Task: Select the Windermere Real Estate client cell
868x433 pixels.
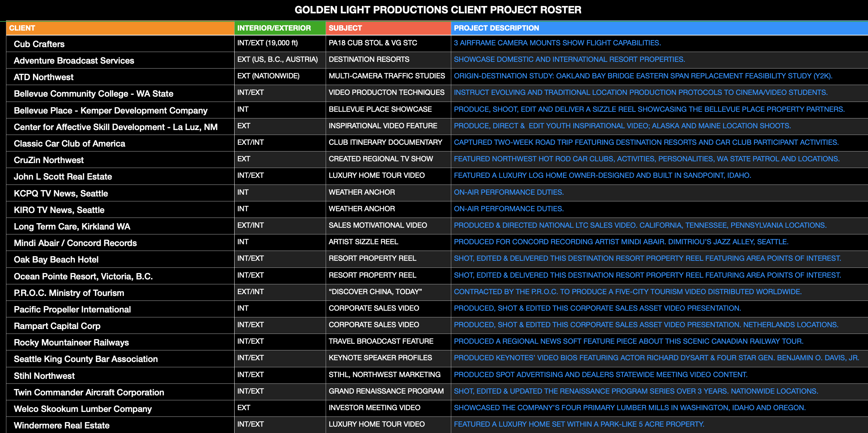Action: 62,426
